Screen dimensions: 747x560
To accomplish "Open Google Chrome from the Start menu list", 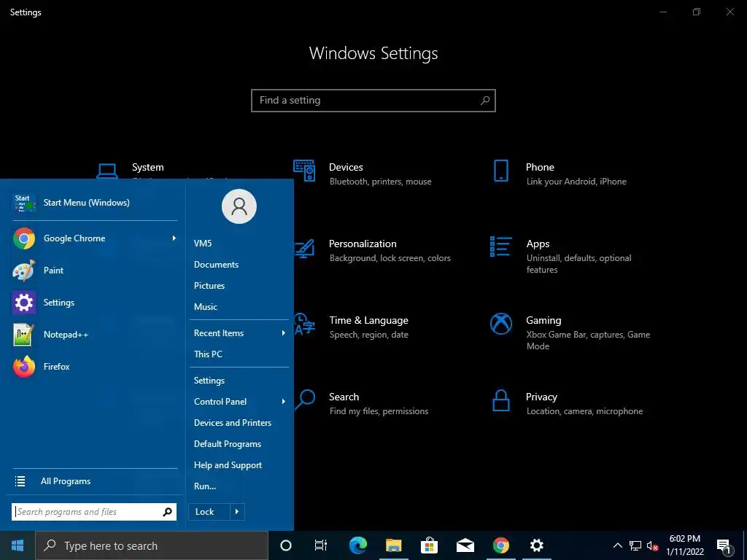I will point(96,238).
